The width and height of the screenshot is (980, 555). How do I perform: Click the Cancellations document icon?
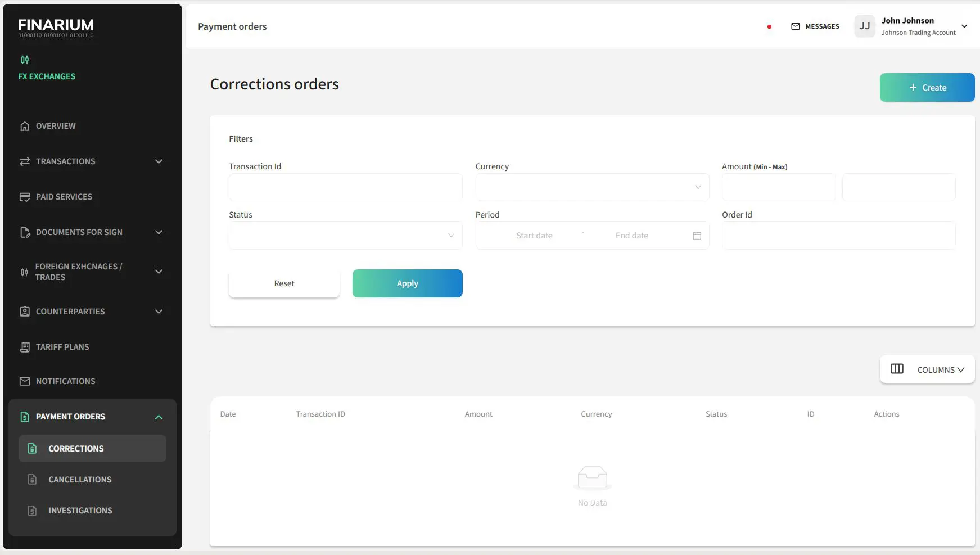[33, 480]
